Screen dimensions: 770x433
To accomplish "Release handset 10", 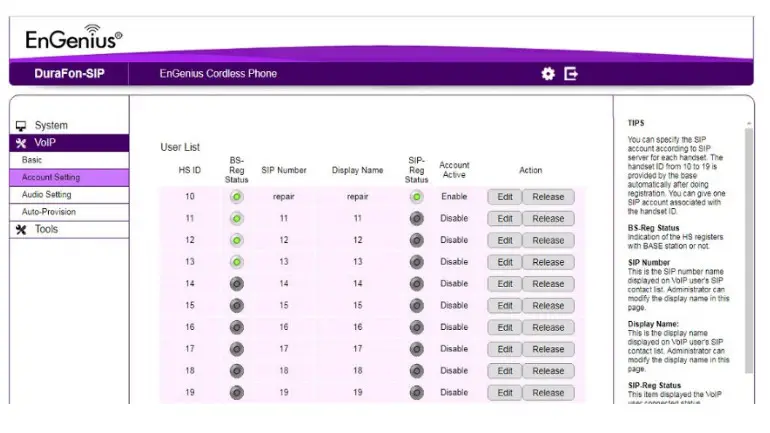I will pos(548,197).
